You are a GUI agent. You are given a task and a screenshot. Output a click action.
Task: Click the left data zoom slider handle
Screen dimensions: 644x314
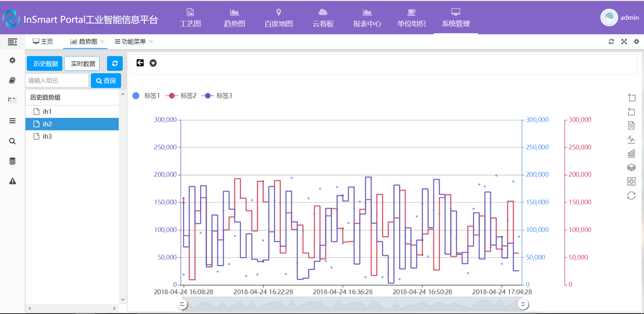pyautogui.click(x=182, y=304)
